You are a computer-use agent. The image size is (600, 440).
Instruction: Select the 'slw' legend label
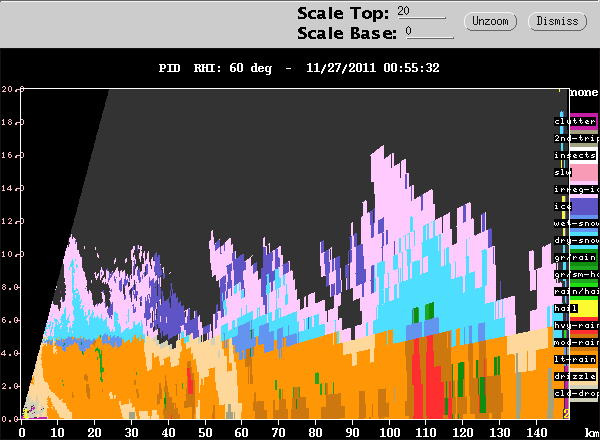pyautogui.click(x=562, y=172)
